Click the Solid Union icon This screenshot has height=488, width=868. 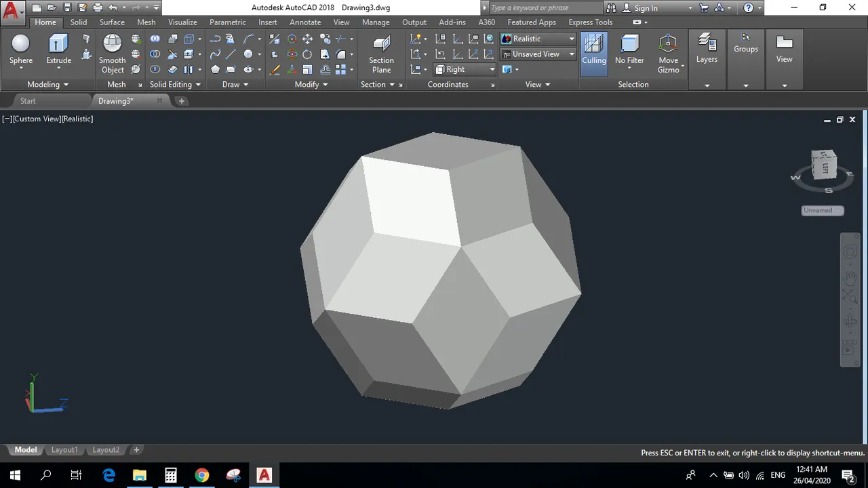pos(155,39)
